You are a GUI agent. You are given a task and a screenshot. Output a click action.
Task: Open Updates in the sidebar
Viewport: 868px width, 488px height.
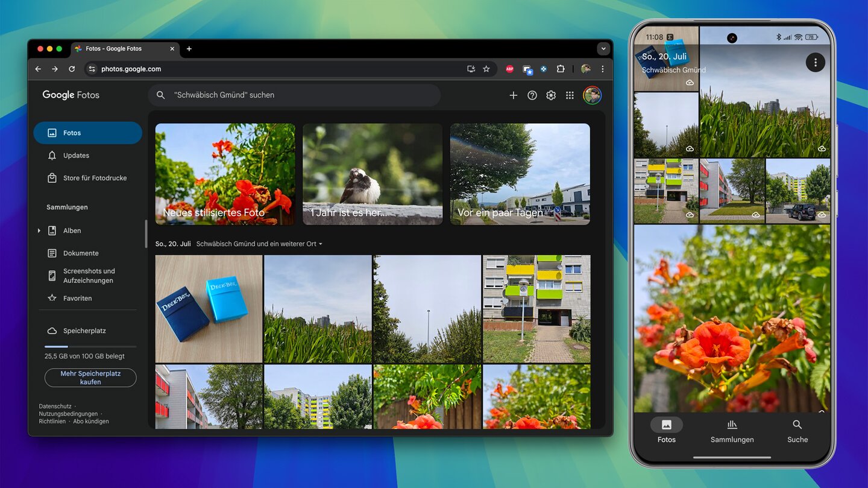coord(87,156)
